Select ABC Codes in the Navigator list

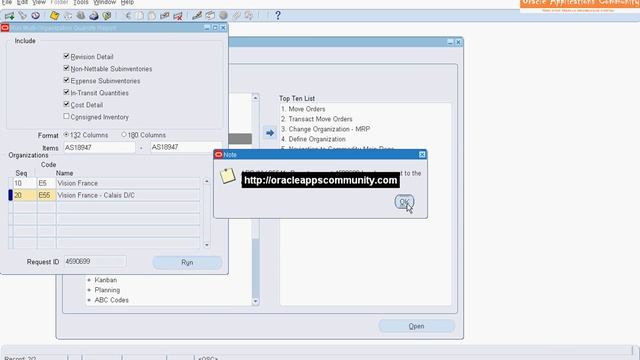tap(111, 300)
